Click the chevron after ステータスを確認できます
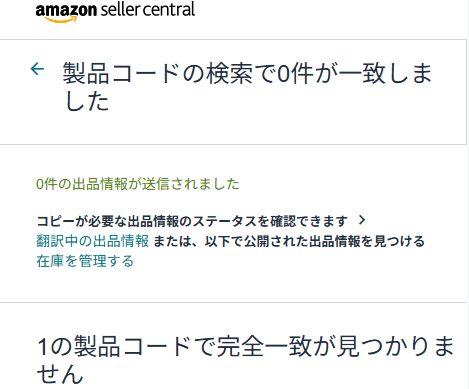This screenshot has width=469, height=389. pyautogui.click(x=362, y=220)
